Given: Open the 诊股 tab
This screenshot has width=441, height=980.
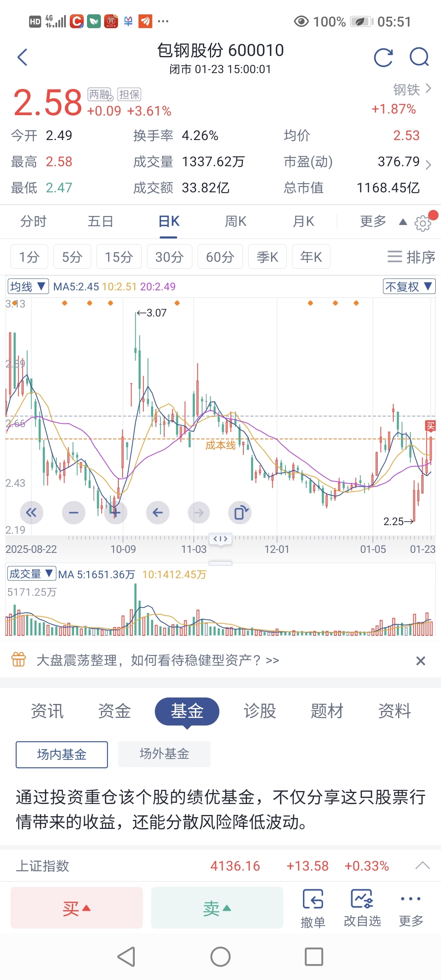Looking at the screenshot, I should click(260, 711).
